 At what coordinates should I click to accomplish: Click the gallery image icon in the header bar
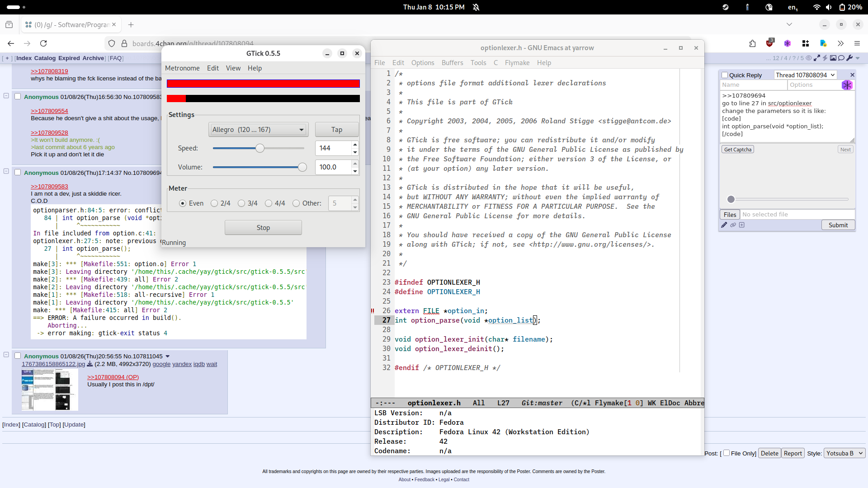pyautogui.click(x=833, y=58)
